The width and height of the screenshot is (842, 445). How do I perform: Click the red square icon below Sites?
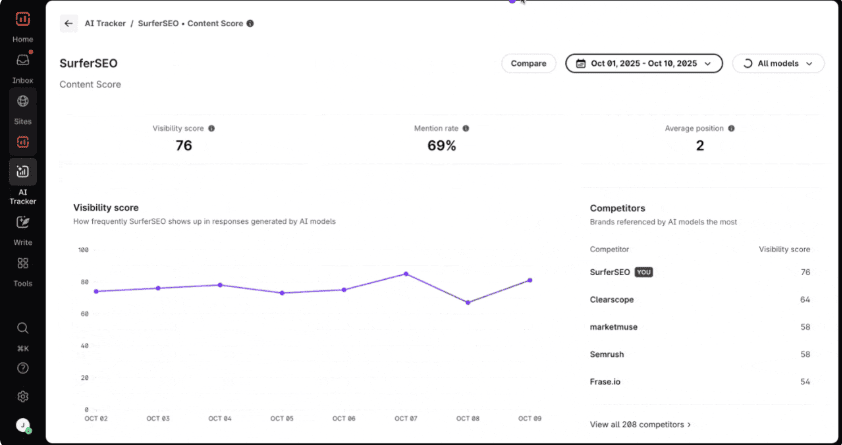click(23, 142)
